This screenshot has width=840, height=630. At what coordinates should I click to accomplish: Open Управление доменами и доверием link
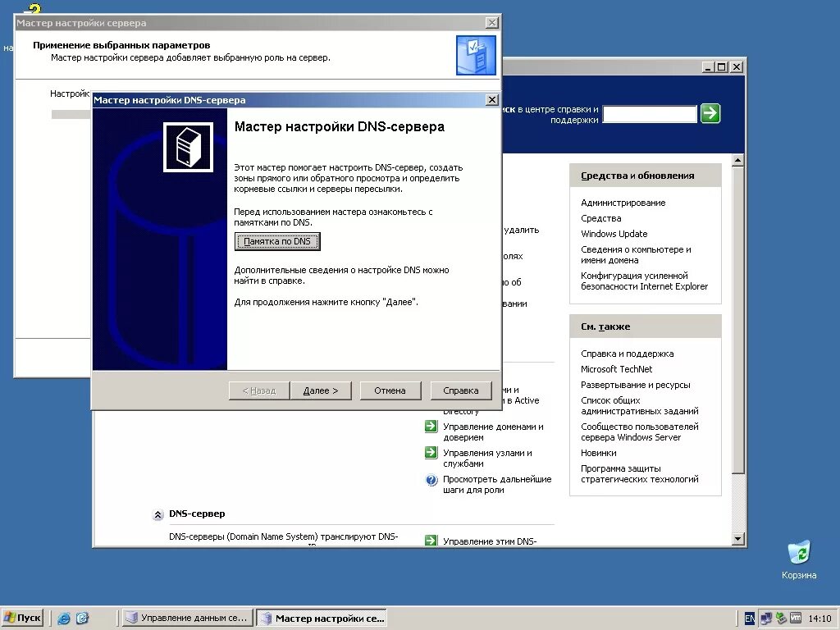tap(493, 431)
